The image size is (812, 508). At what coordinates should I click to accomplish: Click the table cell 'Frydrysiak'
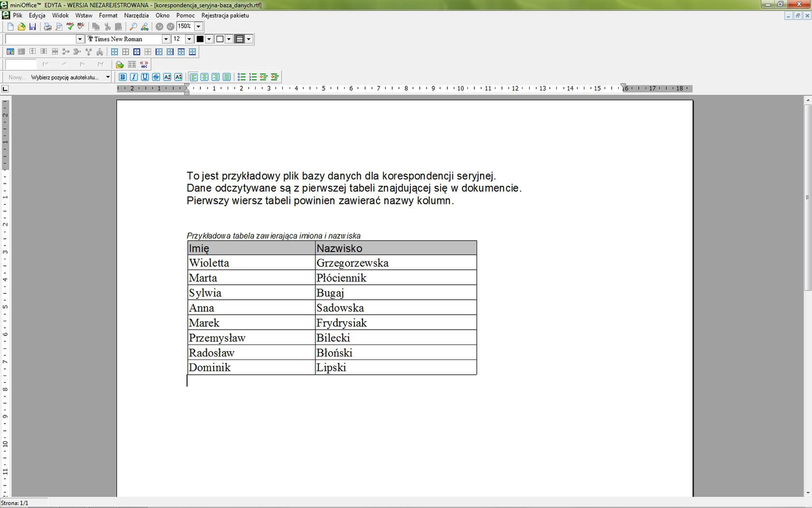pos(396,323)
